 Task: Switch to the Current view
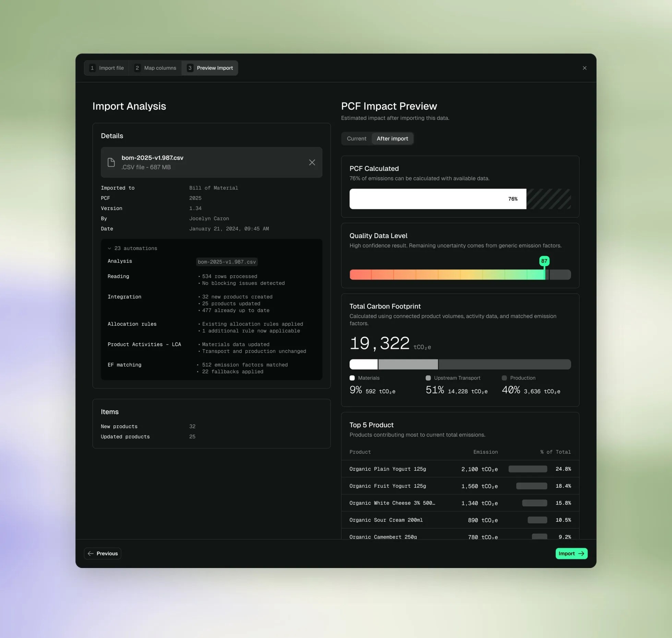tap(357, 139)
